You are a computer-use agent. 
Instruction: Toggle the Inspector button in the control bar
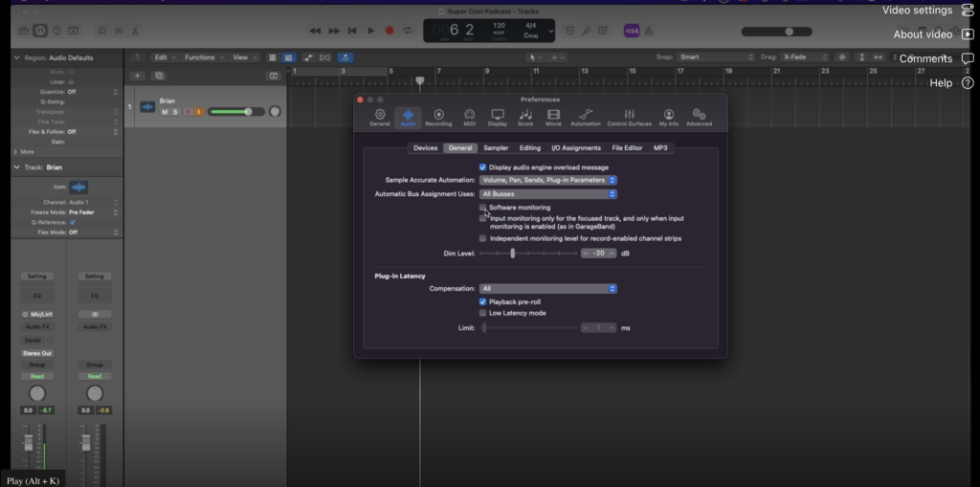[x=40, y=31]
